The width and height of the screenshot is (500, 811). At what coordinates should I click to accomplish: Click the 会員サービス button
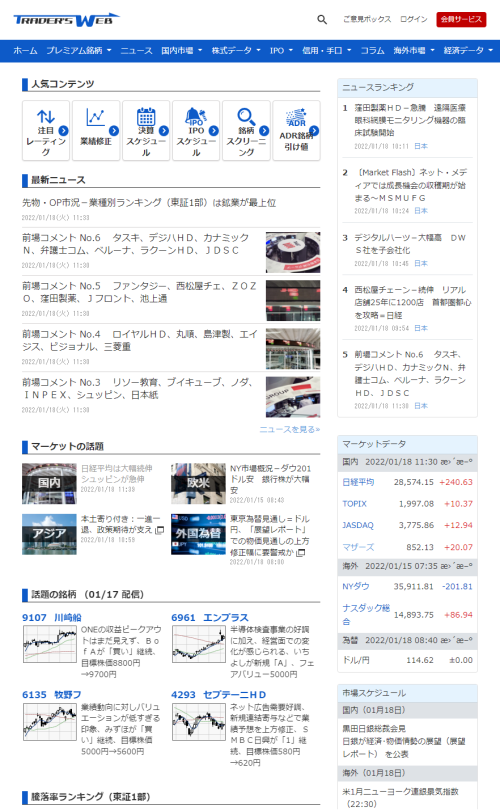point(461,19)
